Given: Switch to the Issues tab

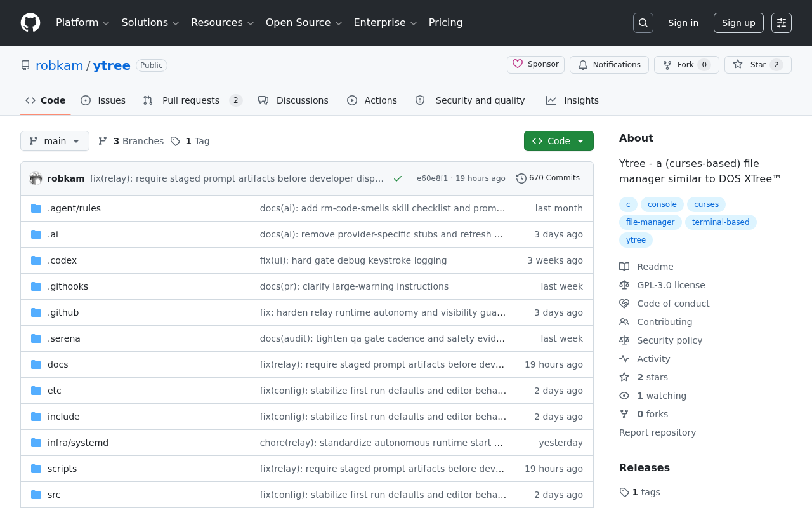Looking at the screenshot, I should (x=103, y=100).
